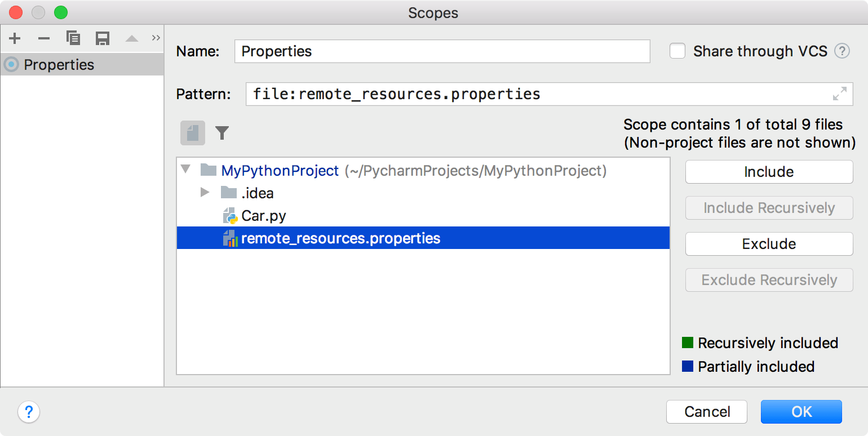The height and width of the screenshot is (436, 868).
Task: Select the Properties scope in the list
Action: click(x=59, y=65)
